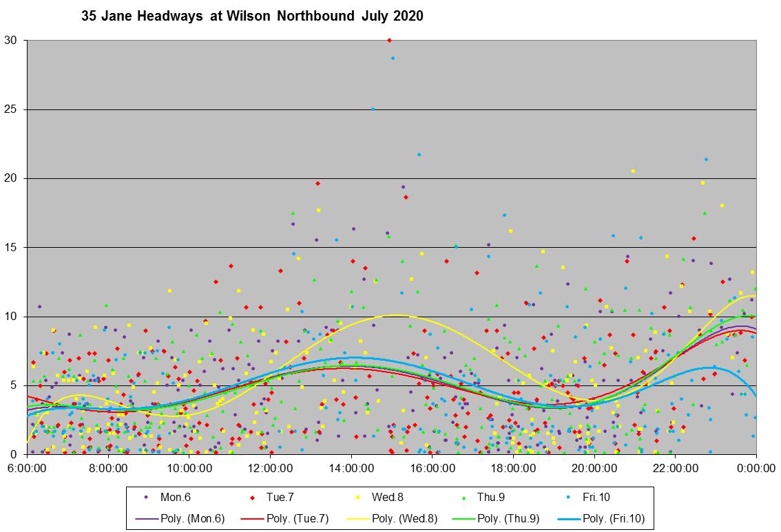Click the yellow trendline peak near 15:00
Screen dimensions: 781x532
pyautogui.click(x=394, y=315)
